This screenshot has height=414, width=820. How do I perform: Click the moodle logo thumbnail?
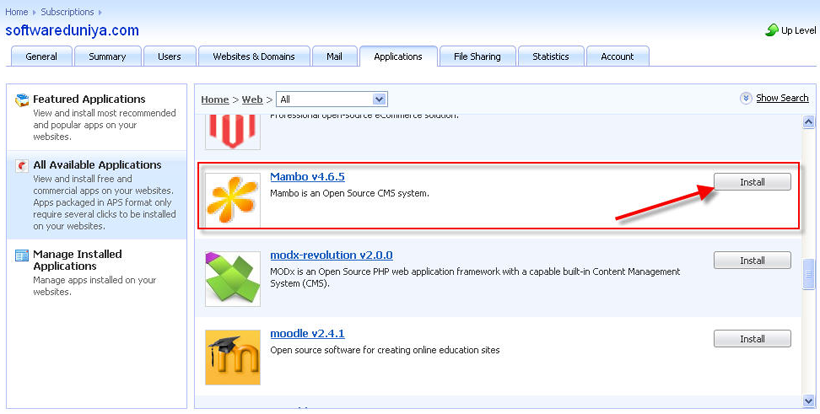coord(233,357)
